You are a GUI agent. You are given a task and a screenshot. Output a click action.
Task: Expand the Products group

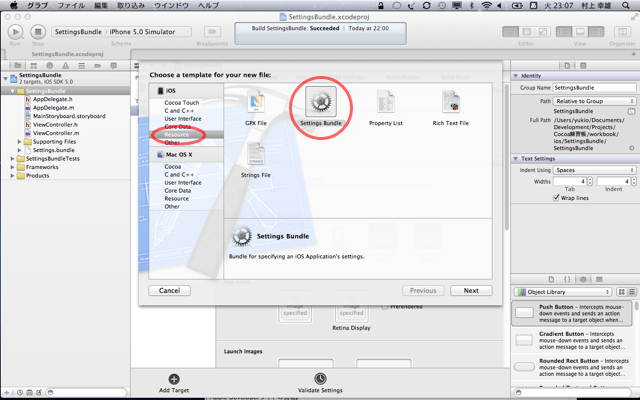point(13,176)
